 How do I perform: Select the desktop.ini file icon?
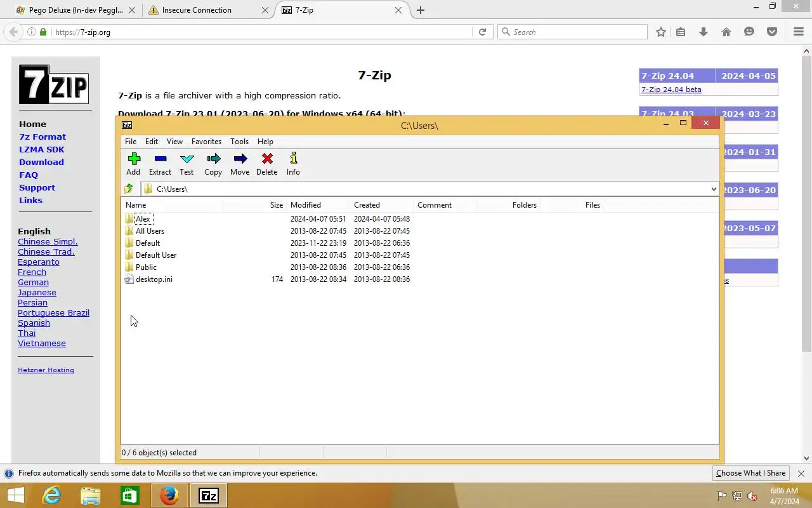(129, 279)
